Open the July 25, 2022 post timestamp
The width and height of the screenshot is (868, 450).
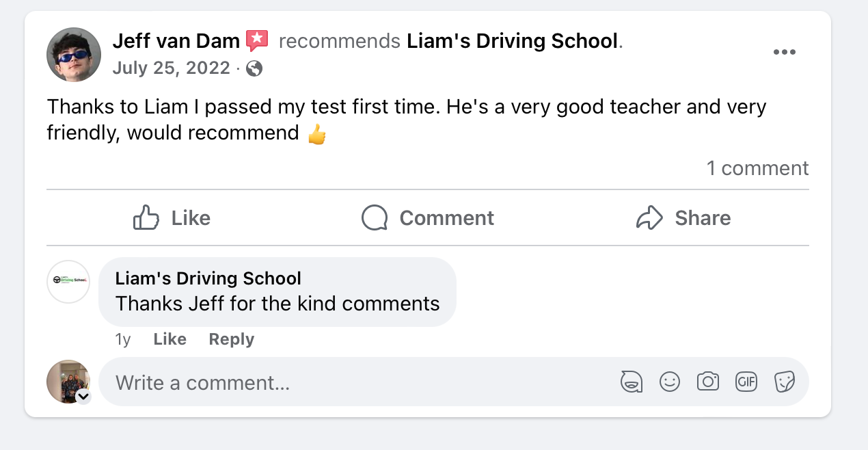coord(171,68)
